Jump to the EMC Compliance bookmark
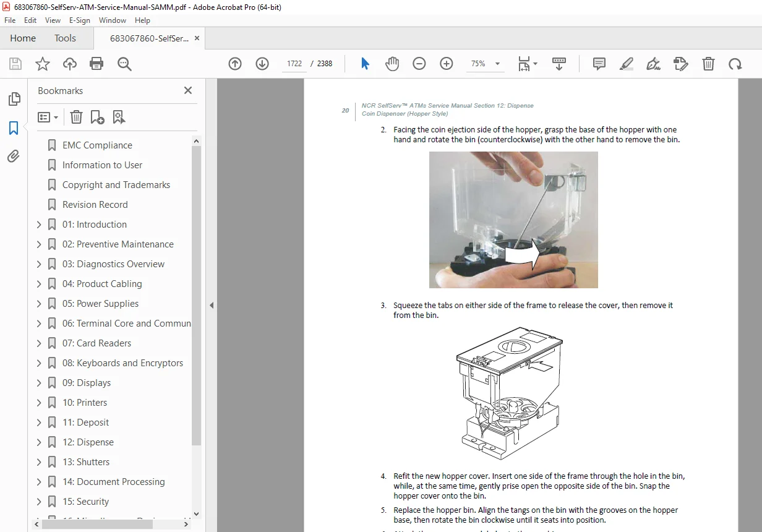 (x=97, y=145)
